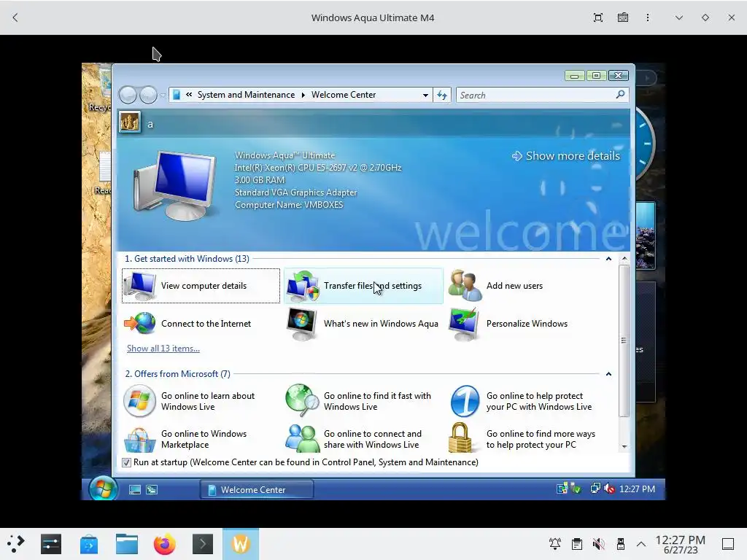Click the Computer Name: VMBOXES text
The height and width of the screenshot is (560, 747).
289,205
